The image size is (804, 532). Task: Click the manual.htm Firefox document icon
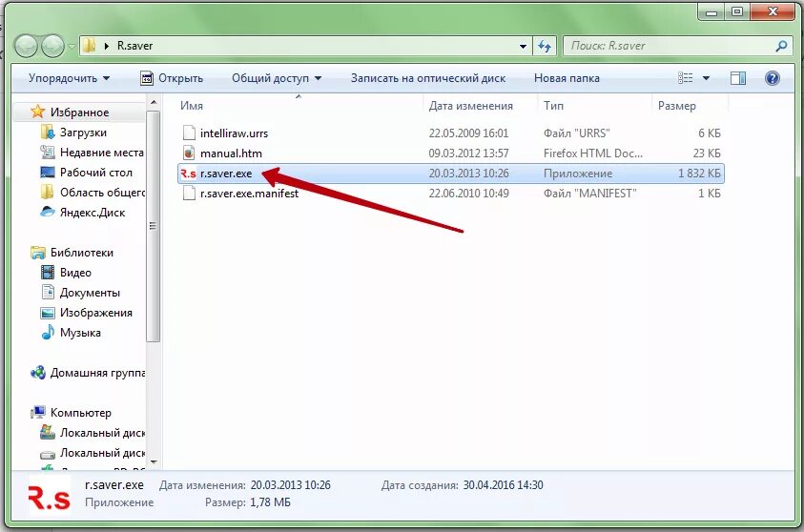[x=189, y=153]
